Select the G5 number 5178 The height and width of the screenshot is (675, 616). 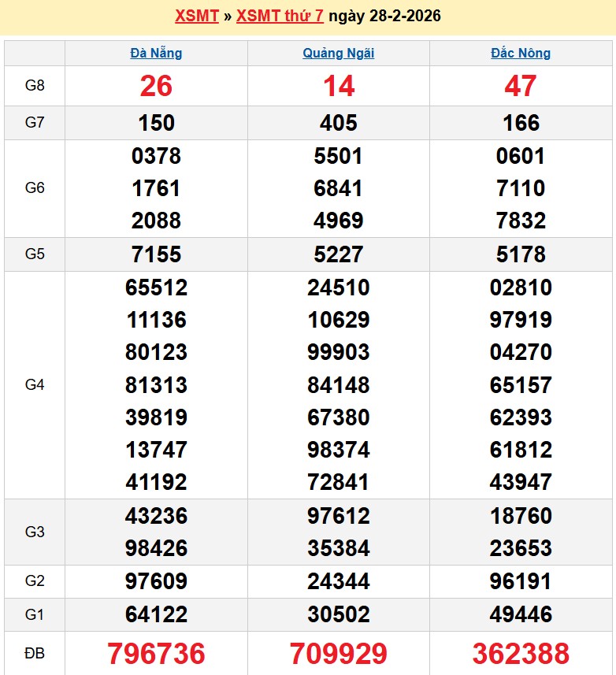[521, 254]
